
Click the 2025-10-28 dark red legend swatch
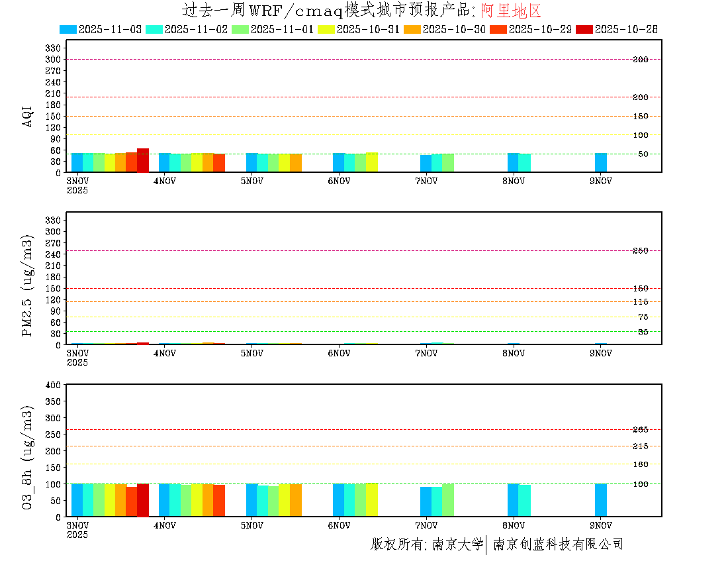pos(584,29)
